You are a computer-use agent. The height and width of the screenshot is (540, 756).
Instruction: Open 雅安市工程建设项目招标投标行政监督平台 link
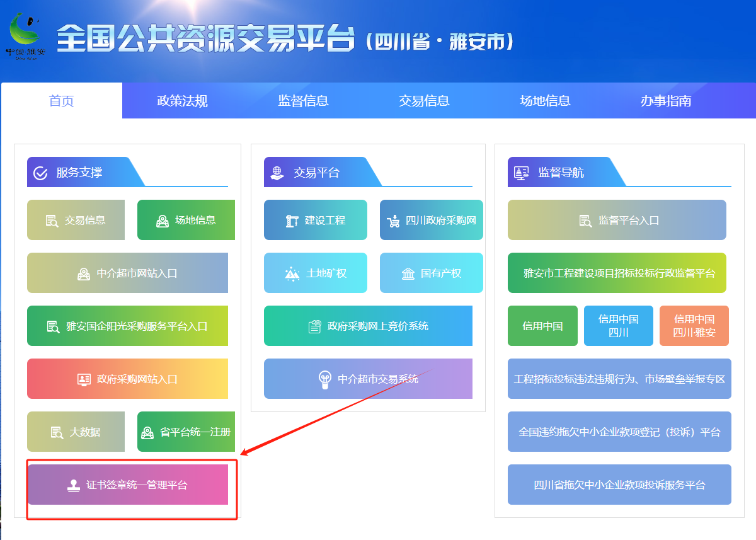(x=617, y=273)
